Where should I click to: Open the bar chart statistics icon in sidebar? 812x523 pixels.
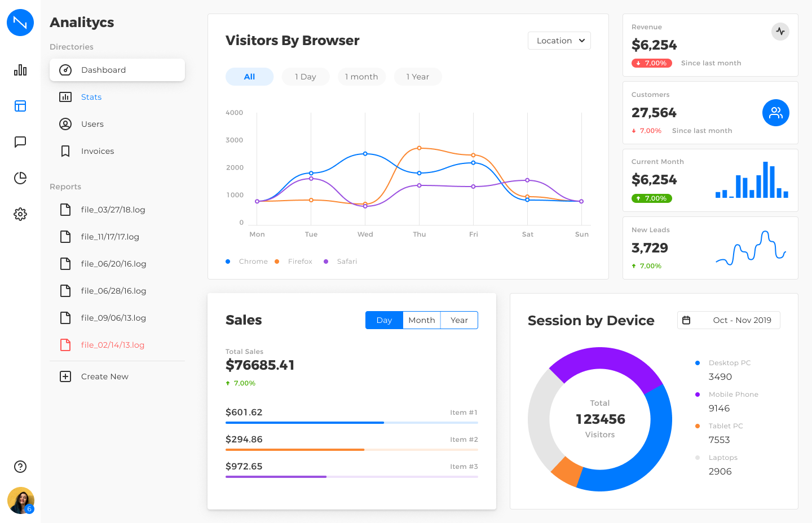(20, 70)
